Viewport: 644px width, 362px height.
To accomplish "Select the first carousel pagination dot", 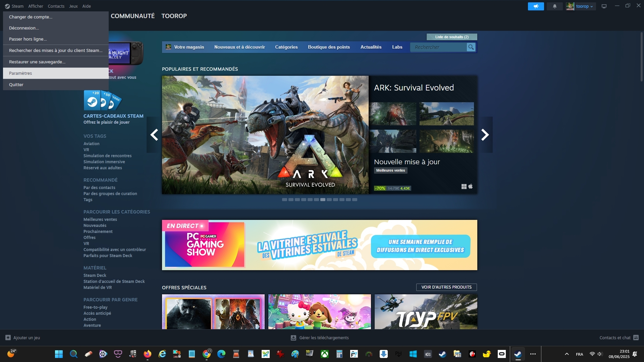I will [284, 200].
